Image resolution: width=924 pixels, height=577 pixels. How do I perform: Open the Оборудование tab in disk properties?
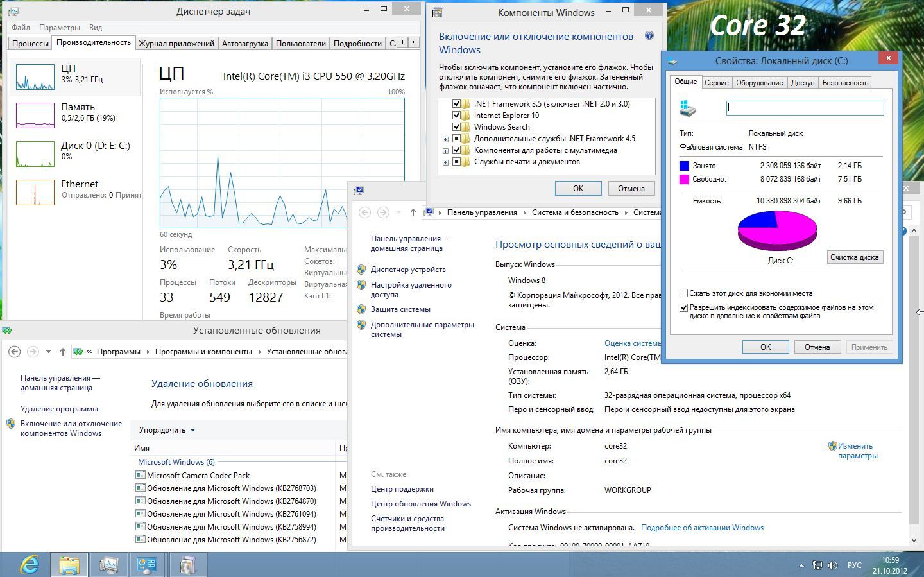759,83
